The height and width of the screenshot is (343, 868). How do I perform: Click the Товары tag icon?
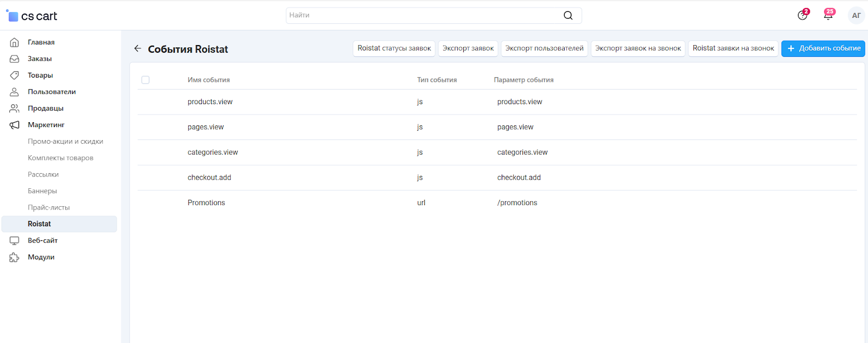15,75
